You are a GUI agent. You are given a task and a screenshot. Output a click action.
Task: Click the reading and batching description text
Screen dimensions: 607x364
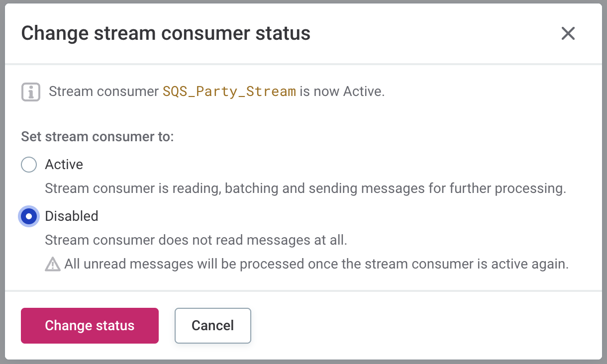coord(305,188)
